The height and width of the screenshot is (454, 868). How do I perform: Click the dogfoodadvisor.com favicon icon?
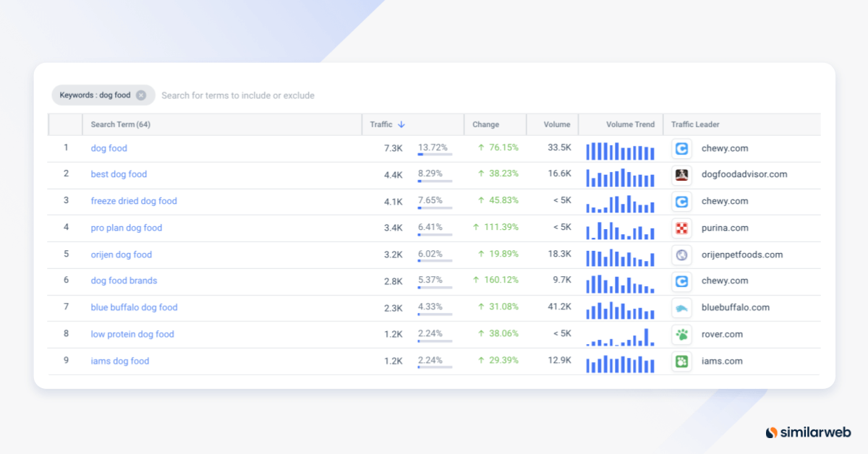[681, 174]
